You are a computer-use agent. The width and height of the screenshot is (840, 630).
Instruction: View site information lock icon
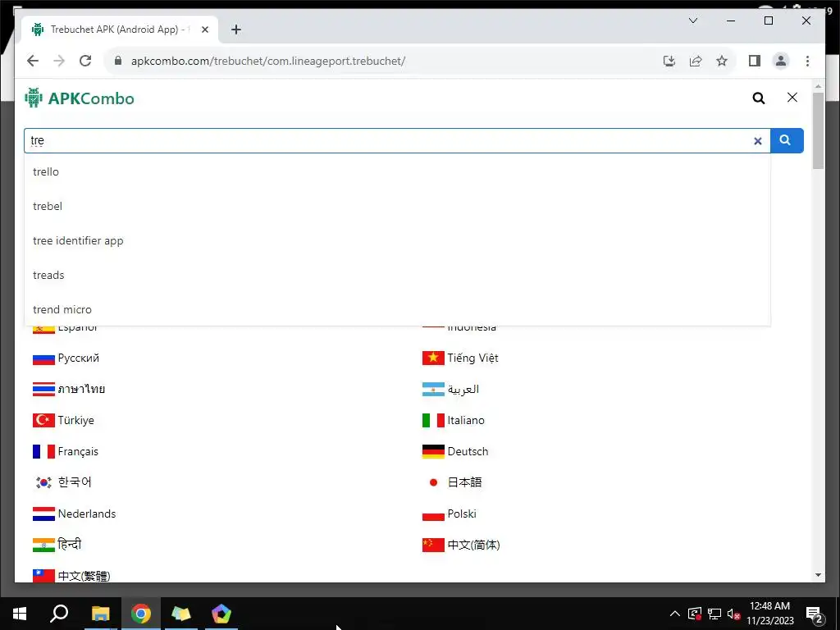[x=118, y=61]
